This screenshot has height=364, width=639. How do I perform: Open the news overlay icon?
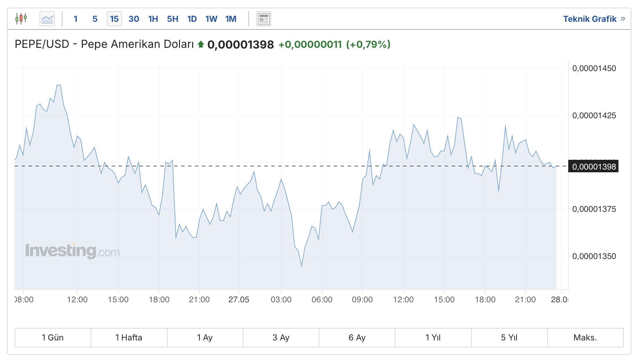(x=264, y=19)
